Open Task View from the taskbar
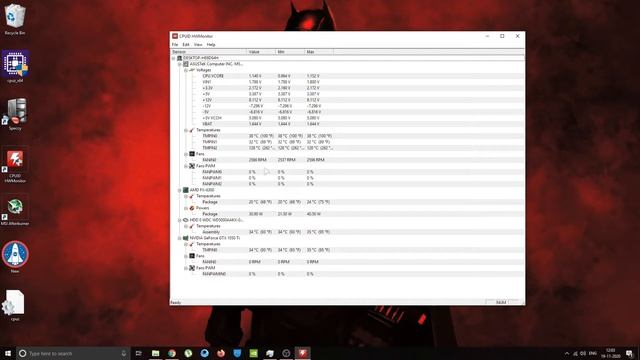 point(138,353)
